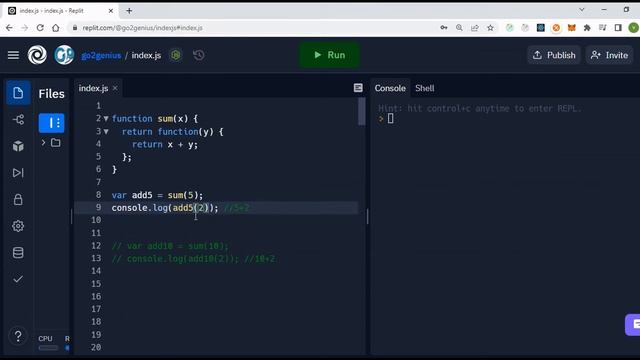Click the MetaMask fox extension icon
Screen dimensions: 640x360
571,28
